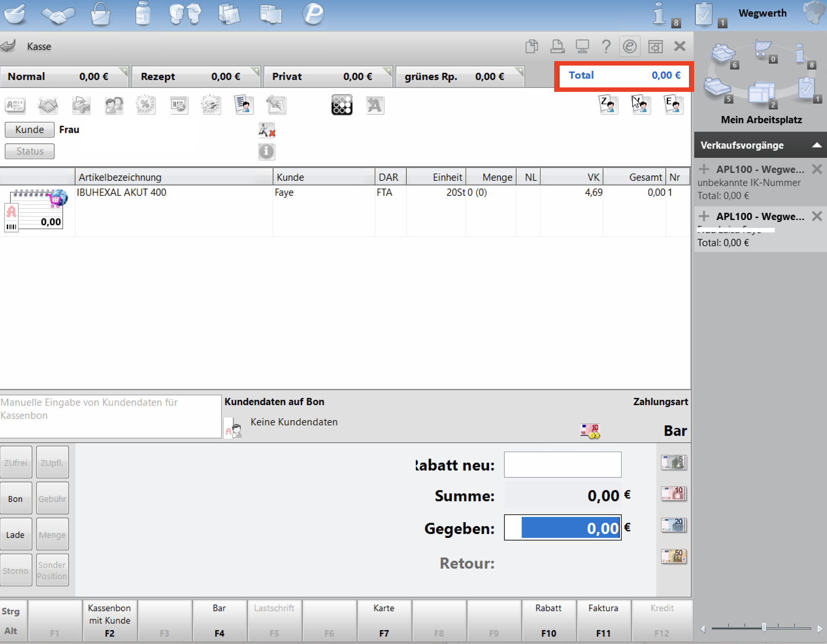Open the handshake icon in top bar
This screenshot has width=827, height=644.
coord(58,15)
